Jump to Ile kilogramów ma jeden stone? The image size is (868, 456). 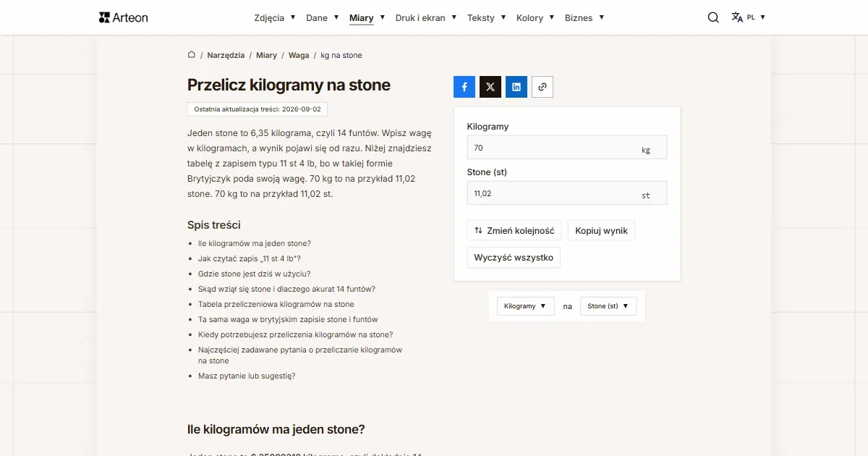pos(255,244)
